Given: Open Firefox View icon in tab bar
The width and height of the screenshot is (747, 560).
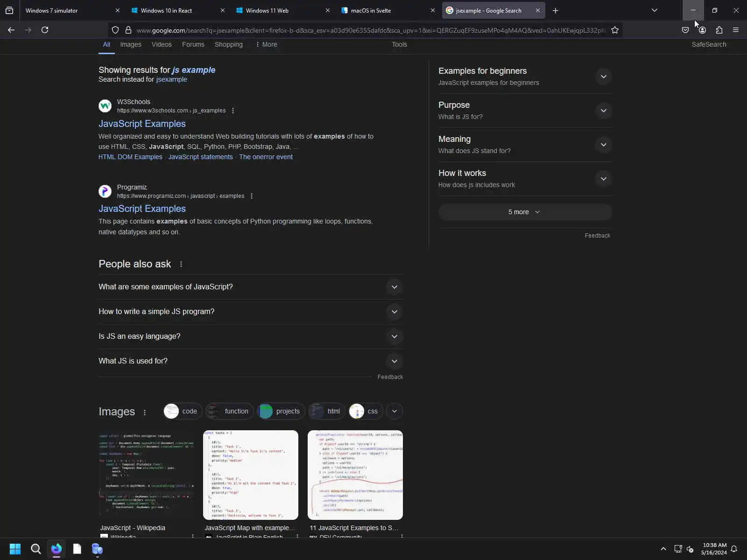Looking at the screenshot, I should (x=9, y=10).
